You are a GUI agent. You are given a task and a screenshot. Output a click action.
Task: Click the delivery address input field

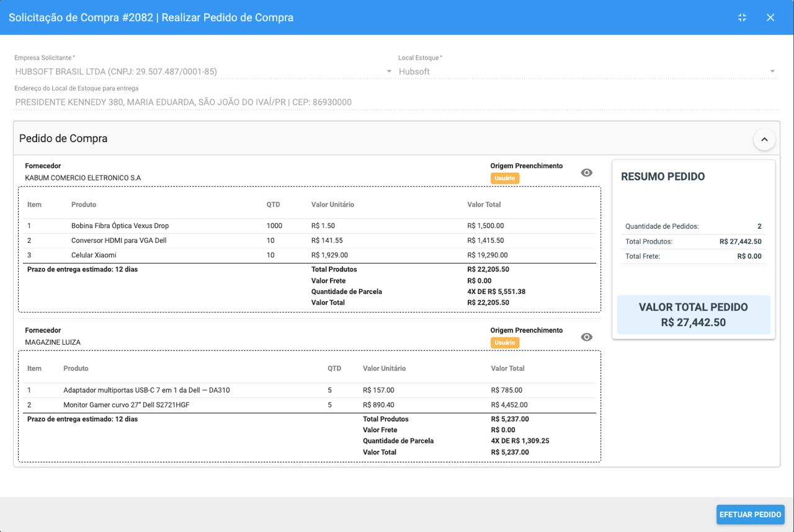[397, 102]
